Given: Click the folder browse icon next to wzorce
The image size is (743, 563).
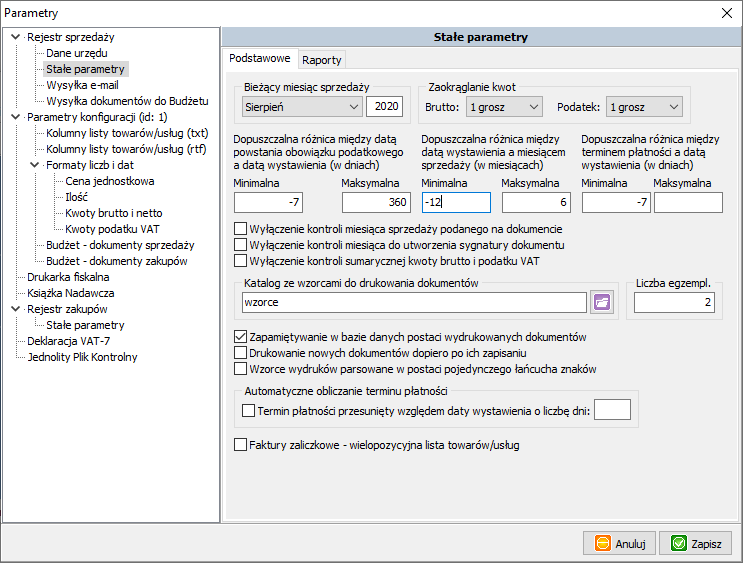Looking at the screenshot, I should 601,302.
